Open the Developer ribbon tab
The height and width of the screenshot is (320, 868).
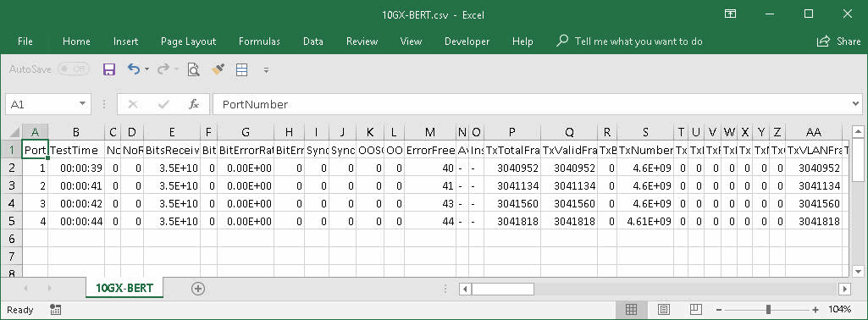click(x=467, y=41)
